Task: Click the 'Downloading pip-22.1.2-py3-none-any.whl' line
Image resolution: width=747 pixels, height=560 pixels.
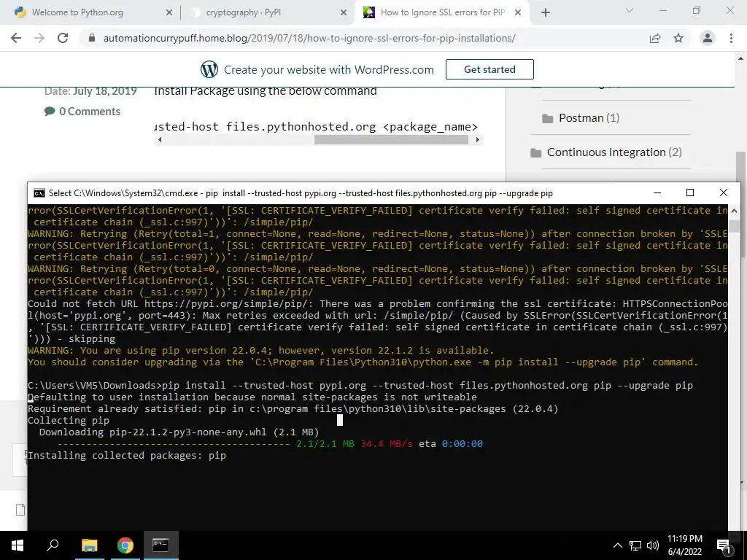Action: [179, 432]
